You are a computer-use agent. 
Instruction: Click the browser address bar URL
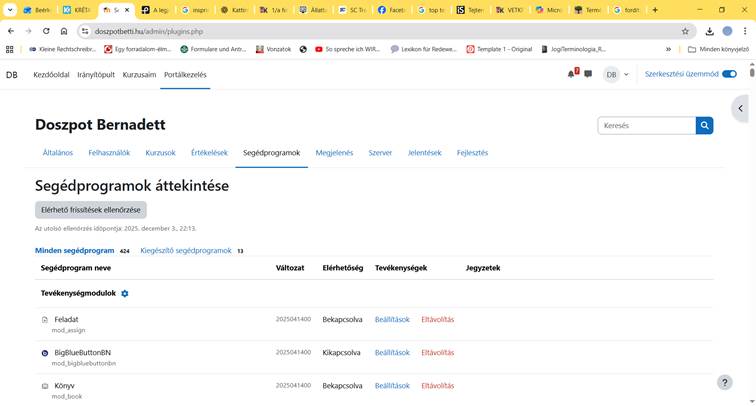[149, 31]
